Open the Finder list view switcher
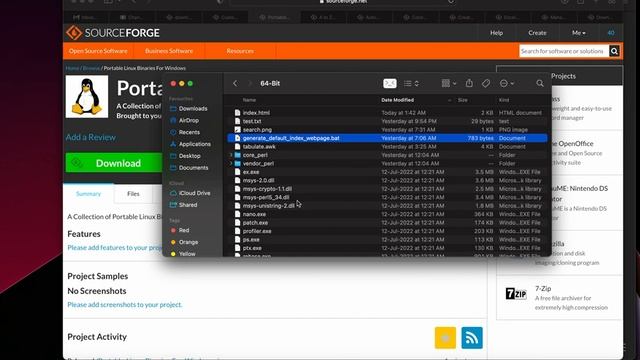The image size is (640, 360). (x=411, y=83)
